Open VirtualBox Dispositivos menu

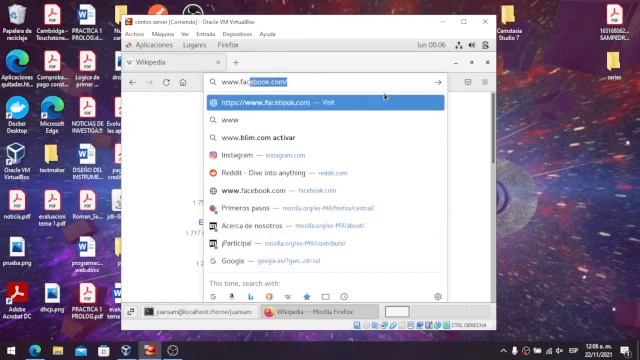(237, 34)
